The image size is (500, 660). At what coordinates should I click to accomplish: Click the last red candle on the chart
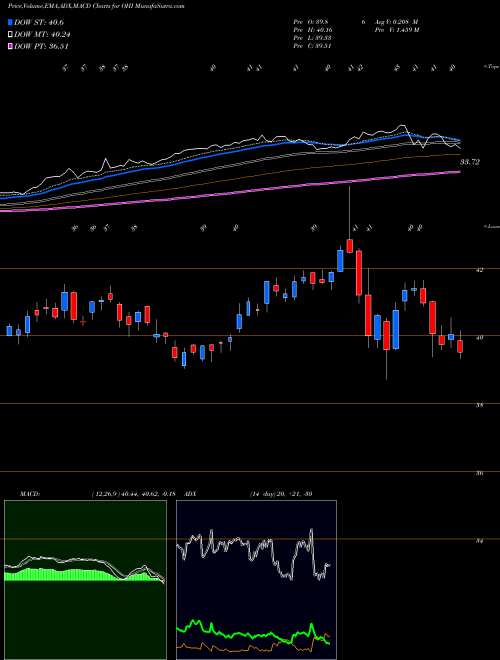460,346
